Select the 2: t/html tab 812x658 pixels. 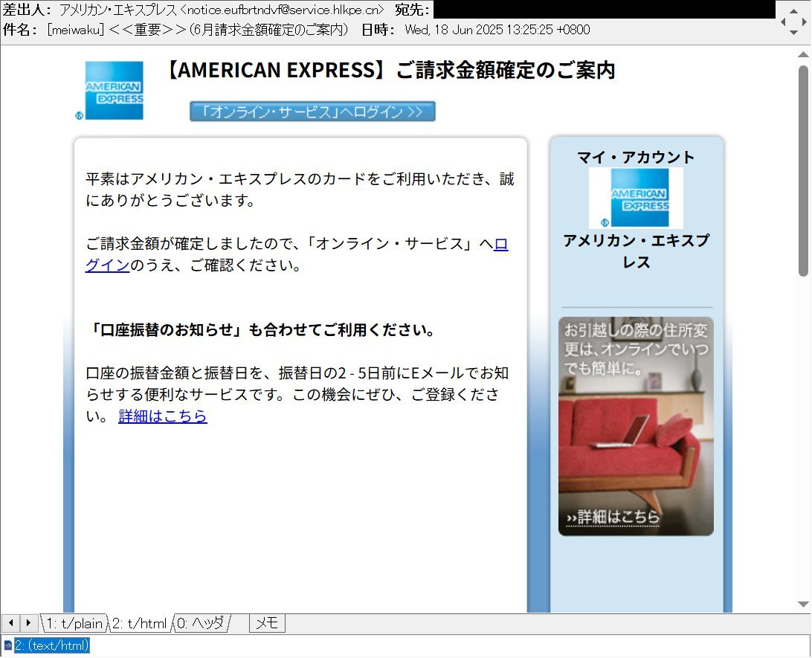pyautogui.click(x=139, y=623)
